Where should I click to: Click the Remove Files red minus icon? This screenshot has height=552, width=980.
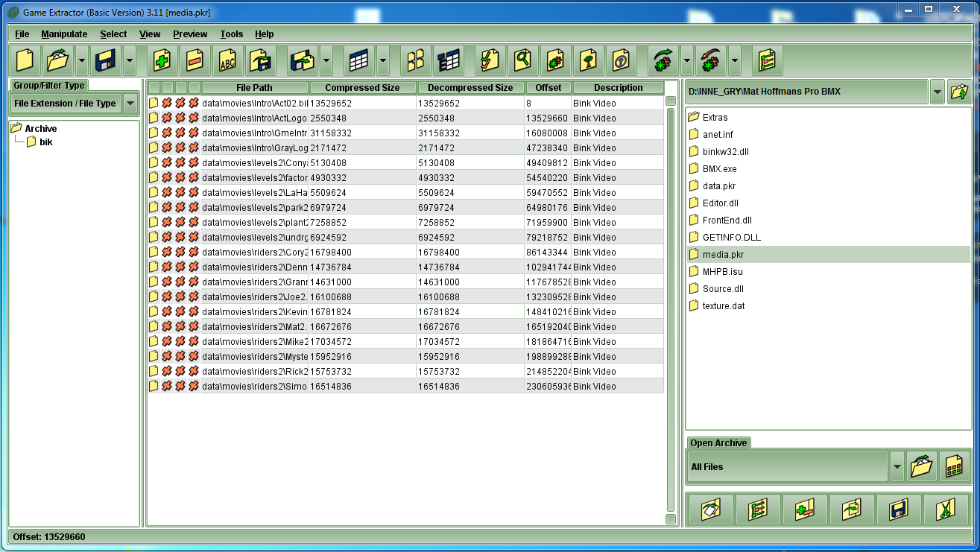(195, 60)
